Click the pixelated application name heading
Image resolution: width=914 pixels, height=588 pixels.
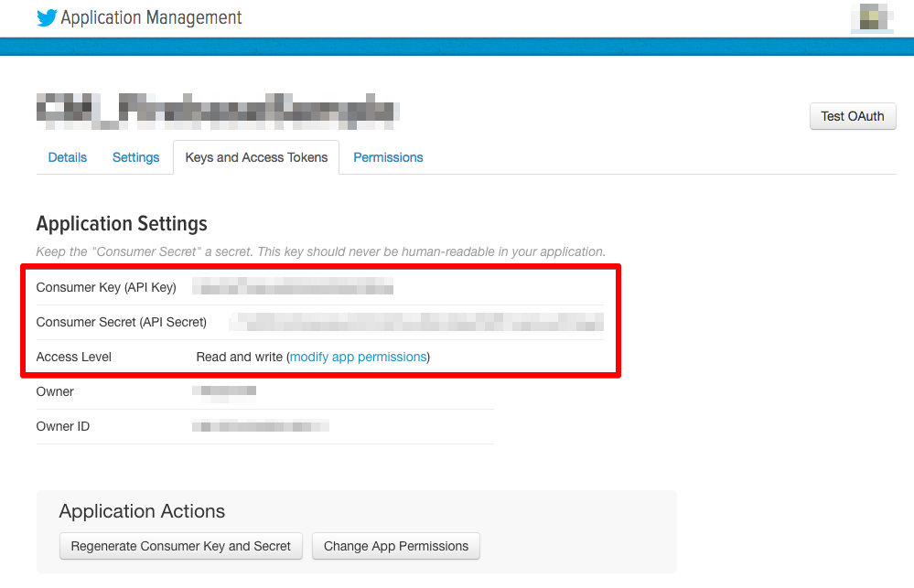click(x=218, y=108)
